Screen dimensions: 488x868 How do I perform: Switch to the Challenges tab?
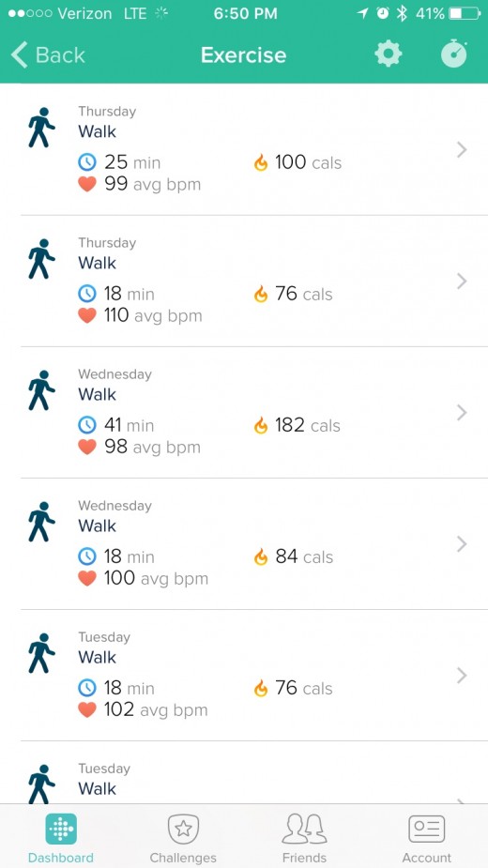[x=183, y=838]
